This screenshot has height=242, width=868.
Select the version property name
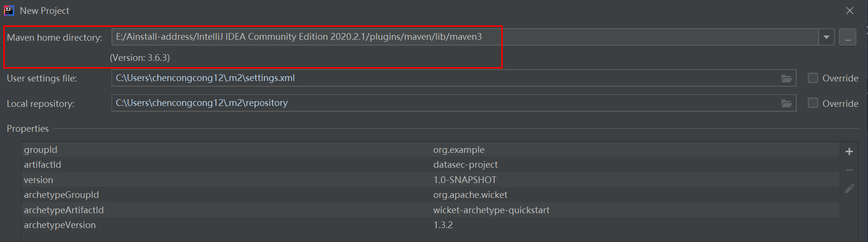pyautogui.click(x=38, y=180)
